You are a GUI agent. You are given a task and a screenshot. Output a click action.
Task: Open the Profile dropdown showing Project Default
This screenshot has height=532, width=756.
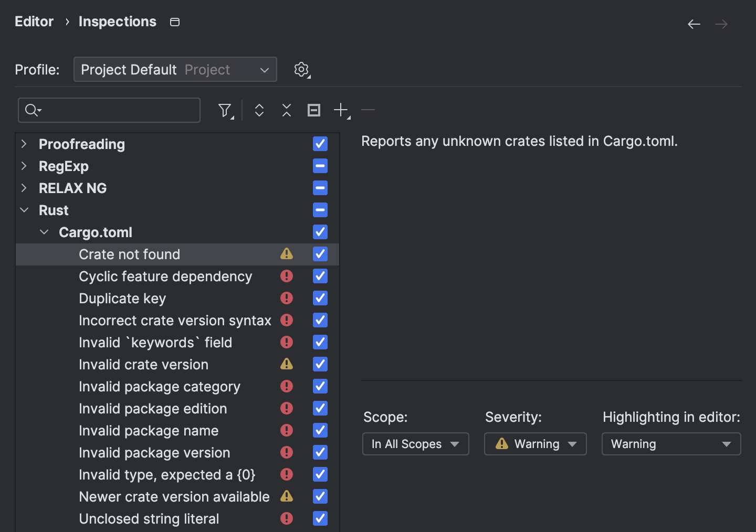click(x=175, y=70)
